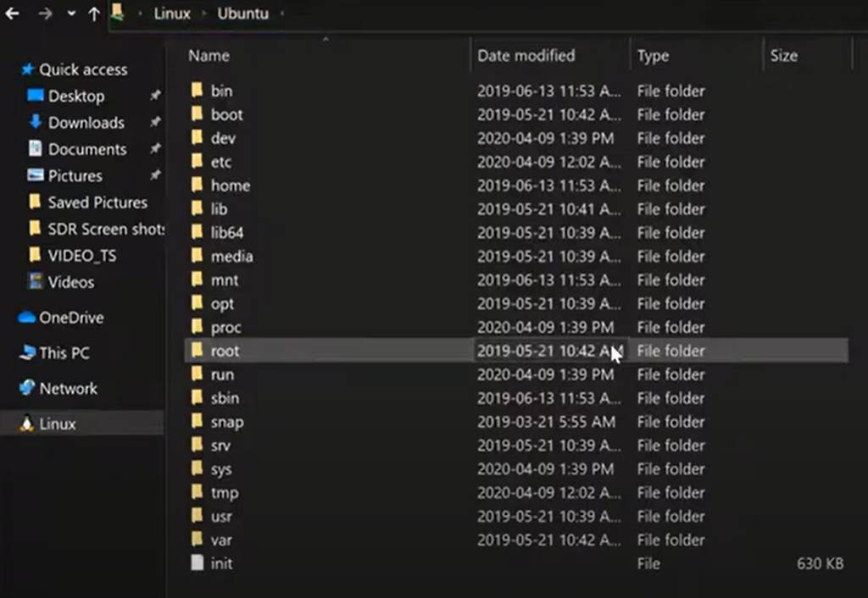Select the Linux penguin icon in sidebar

(x=26, y=424)
